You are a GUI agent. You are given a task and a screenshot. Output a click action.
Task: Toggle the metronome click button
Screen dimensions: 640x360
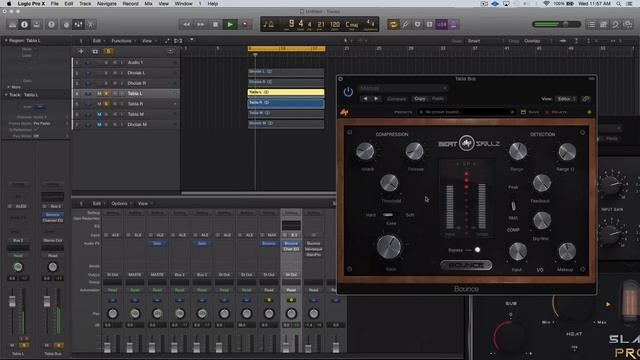[453, 24]
